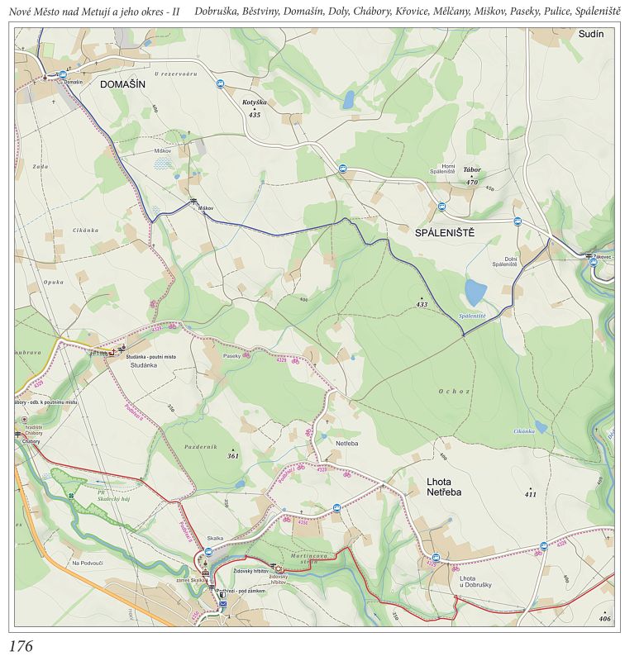Click the Zada field name

(41, 167)
